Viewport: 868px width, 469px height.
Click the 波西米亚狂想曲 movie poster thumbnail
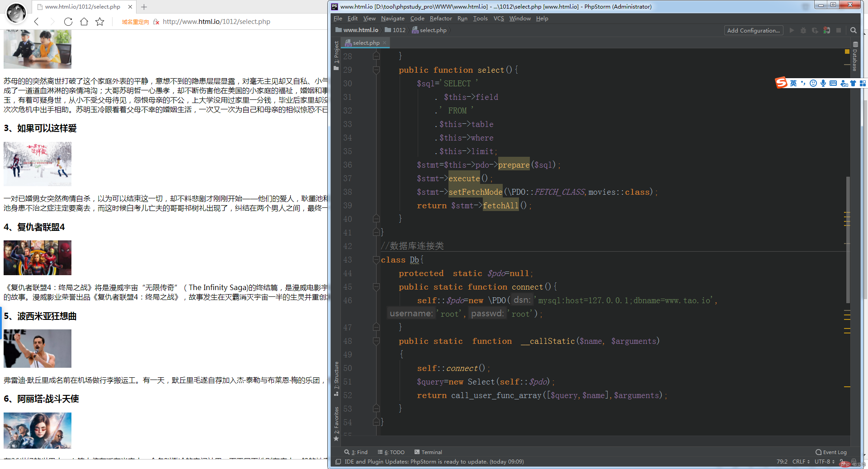click(38, 348)
